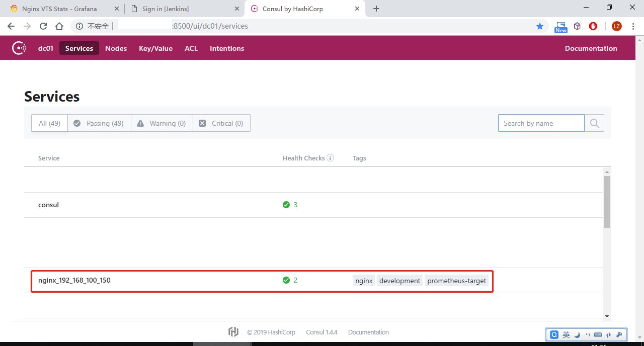Click the browser address bar URL
Image resolution: width=644 pixels, height=346 pixels.
point(210,26)
